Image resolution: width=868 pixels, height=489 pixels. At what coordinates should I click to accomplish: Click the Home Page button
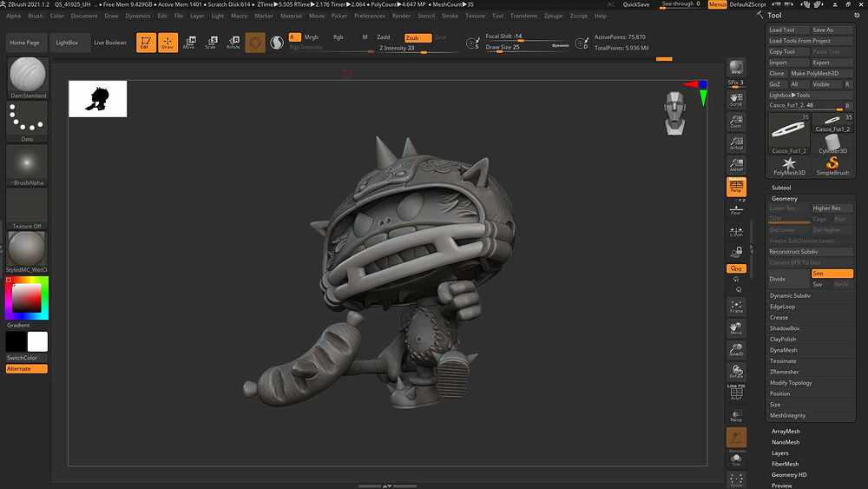point(25,43)
